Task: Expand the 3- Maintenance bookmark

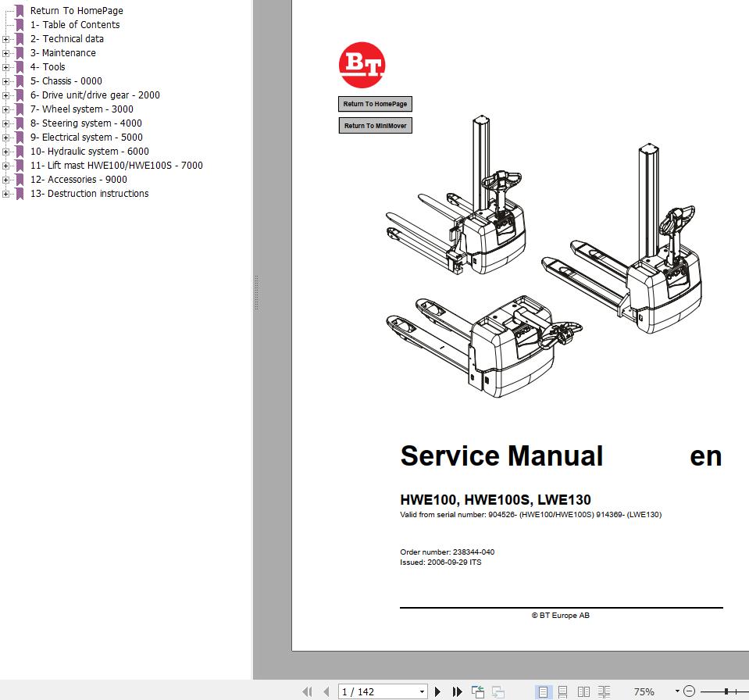Action: [x=5, y=53]
